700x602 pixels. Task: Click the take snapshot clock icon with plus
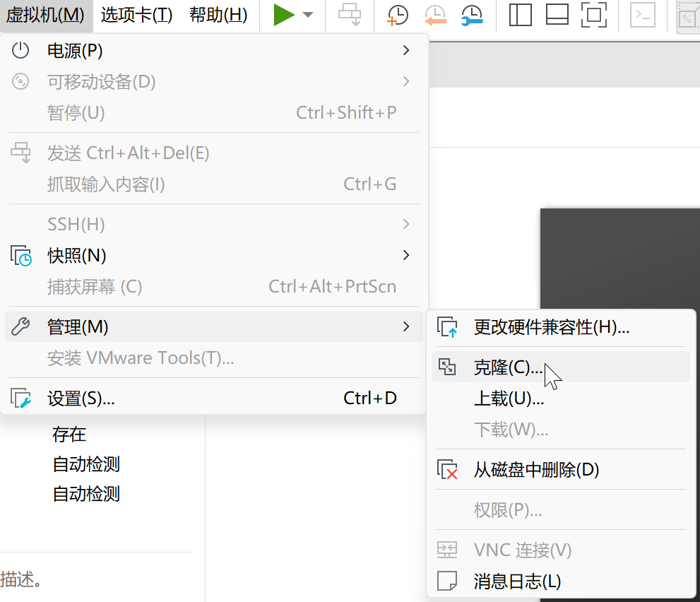[397, 15]
